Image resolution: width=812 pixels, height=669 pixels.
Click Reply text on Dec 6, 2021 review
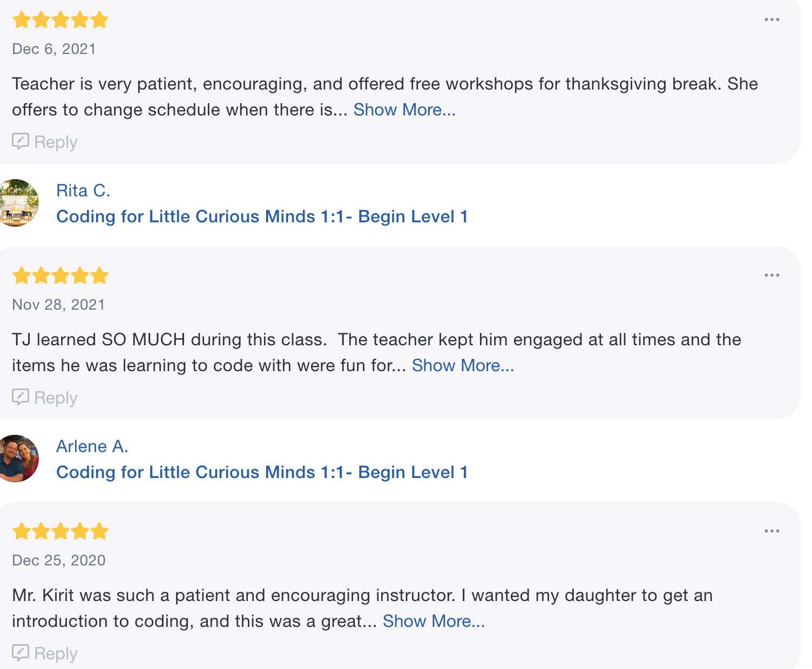click(56, 142)
